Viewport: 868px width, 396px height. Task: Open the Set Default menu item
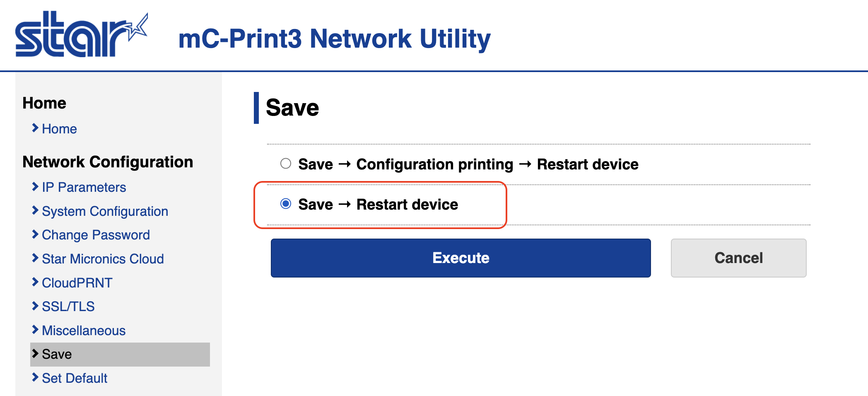click(75, 378)
